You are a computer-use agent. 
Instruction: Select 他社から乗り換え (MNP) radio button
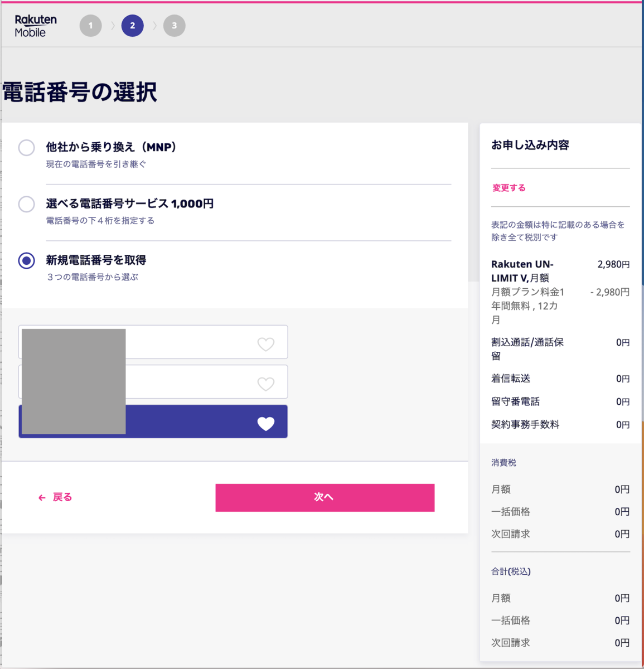point(26,148)
